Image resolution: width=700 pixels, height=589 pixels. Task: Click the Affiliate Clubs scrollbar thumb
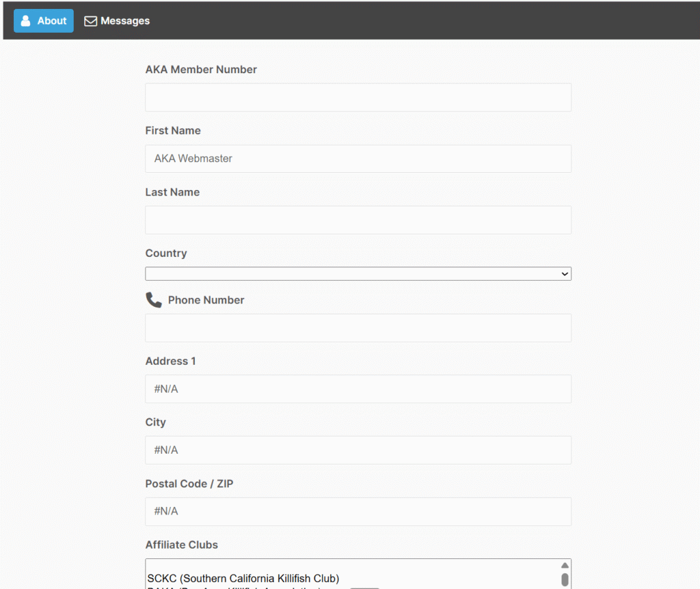tap(565, 580)
